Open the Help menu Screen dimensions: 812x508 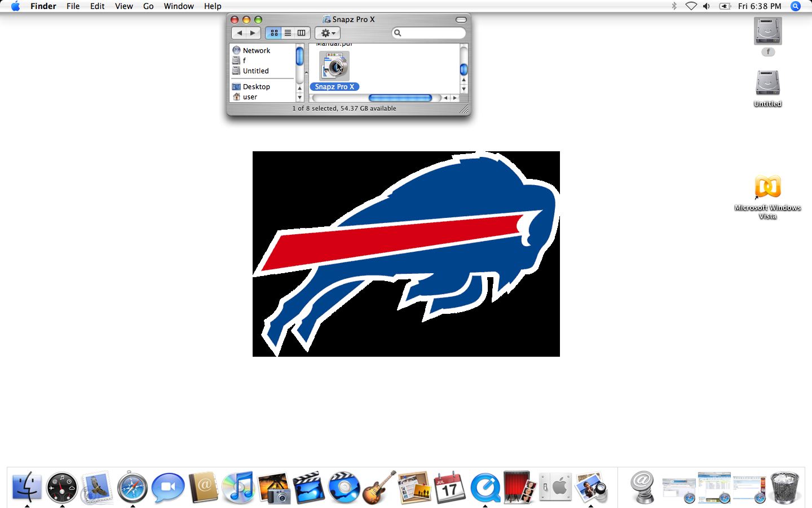(213, 6)
